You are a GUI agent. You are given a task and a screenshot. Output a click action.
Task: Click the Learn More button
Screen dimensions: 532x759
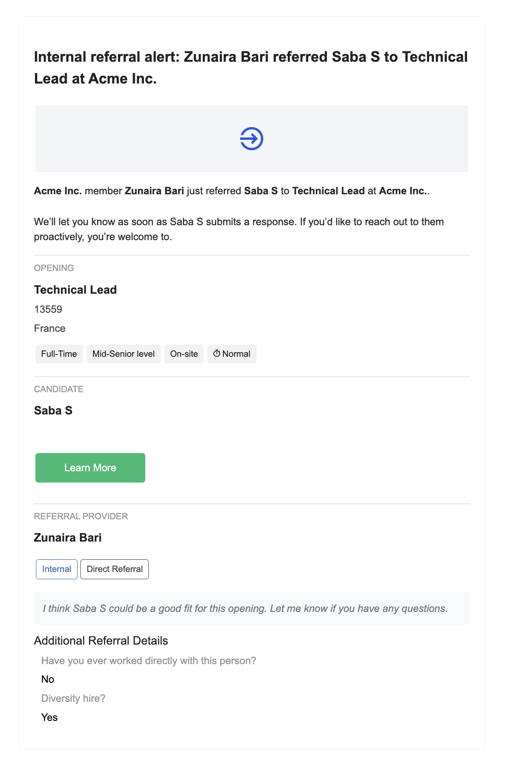pyautogui.click(x=90, y=468)
